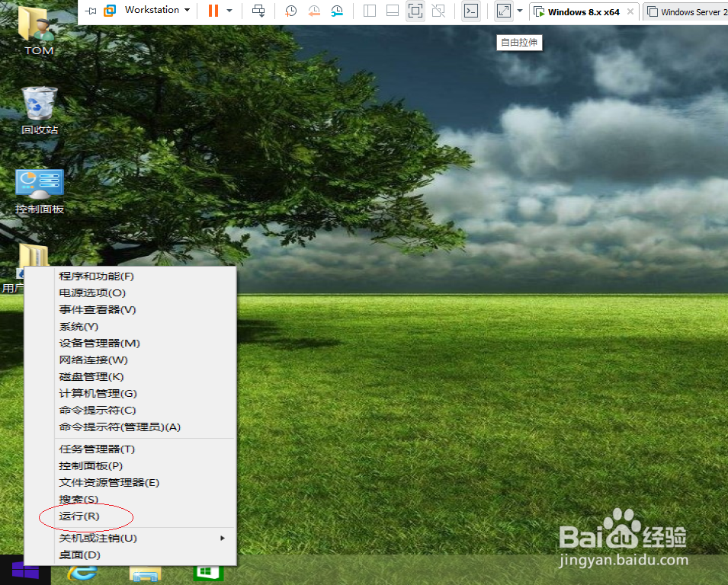Take a snapshot of the virtual machine
Image resolution: width=728 pixels, height=585 pixels.
click(x=290, y=11)
